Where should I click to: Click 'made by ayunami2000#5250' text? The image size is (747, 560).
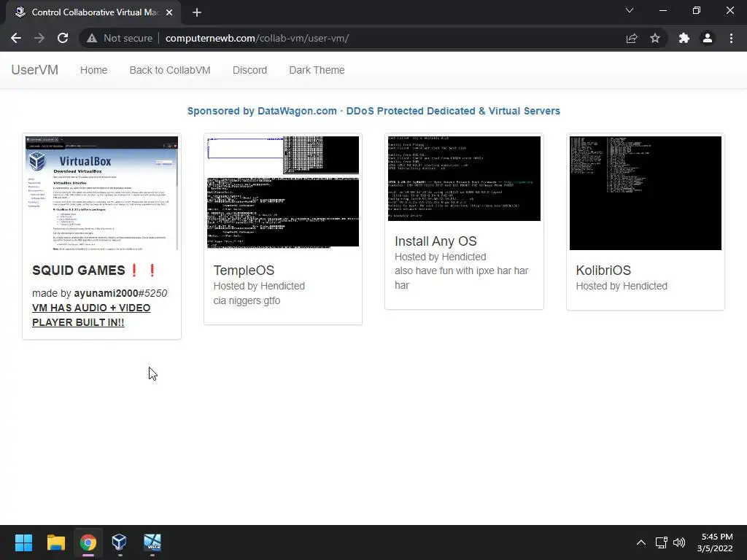(99, 293)
